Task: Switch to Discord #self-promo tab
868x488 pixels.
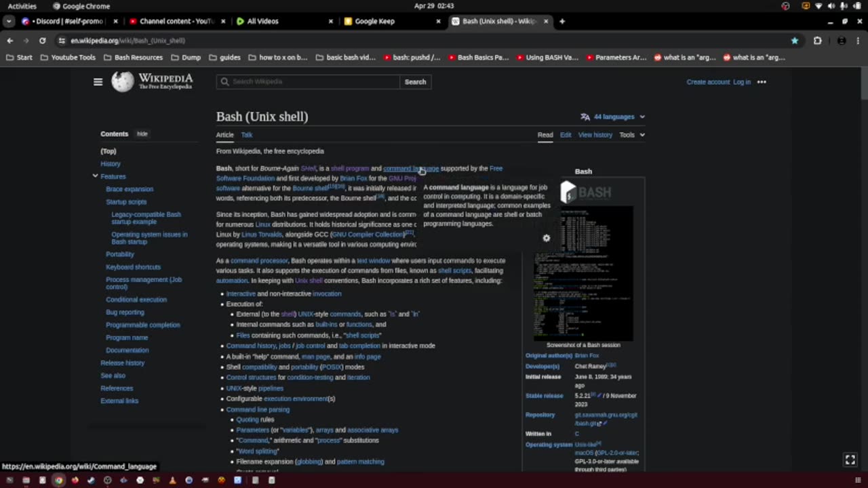Action: click(69, 21)
